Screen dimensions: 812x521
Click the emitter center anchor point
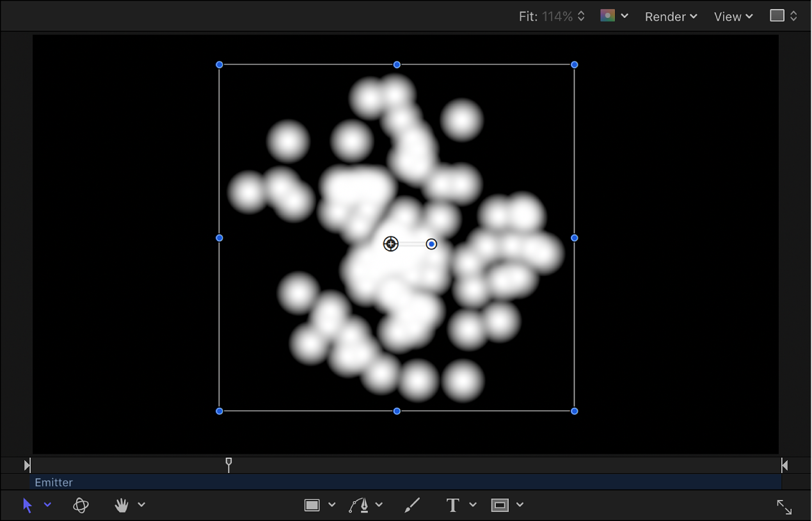pos(391,244)
